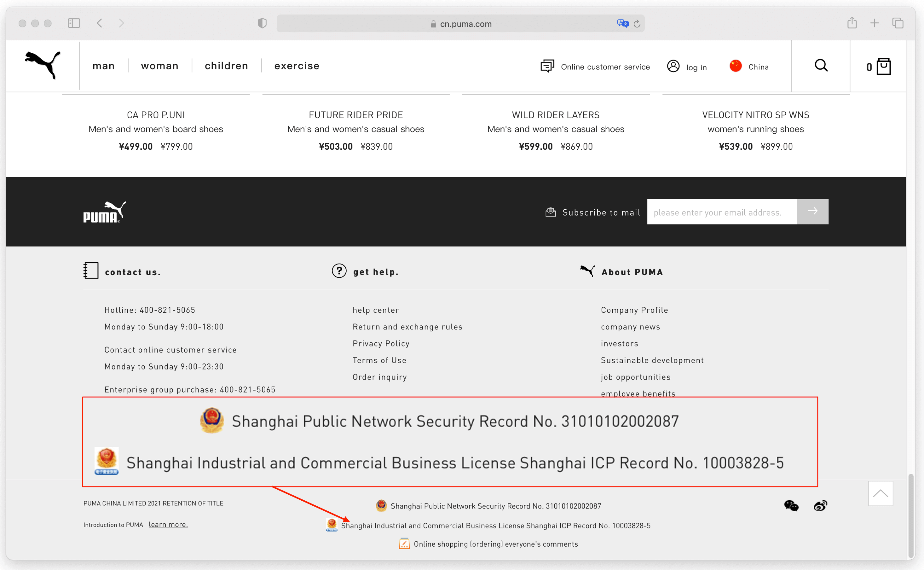Open the 'man' menu category
Screen dimensions: 924x570
[x=104, y=66]
